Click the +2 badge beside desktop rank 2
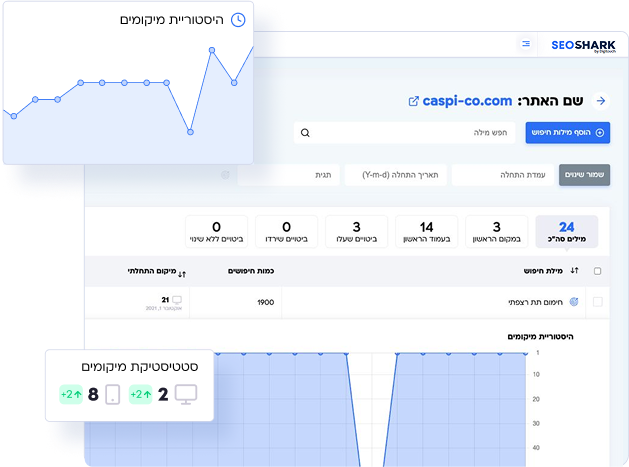 (140, 394)
